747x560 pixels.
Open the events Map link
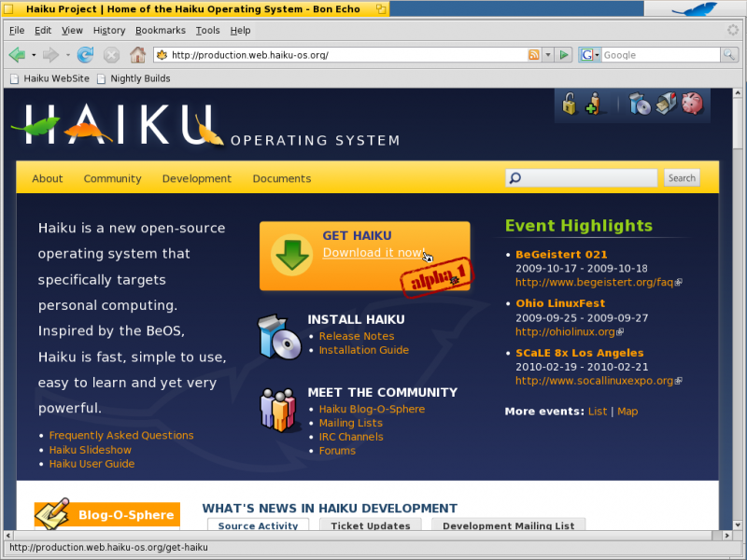pyautogui.click(x=627, y=412)
